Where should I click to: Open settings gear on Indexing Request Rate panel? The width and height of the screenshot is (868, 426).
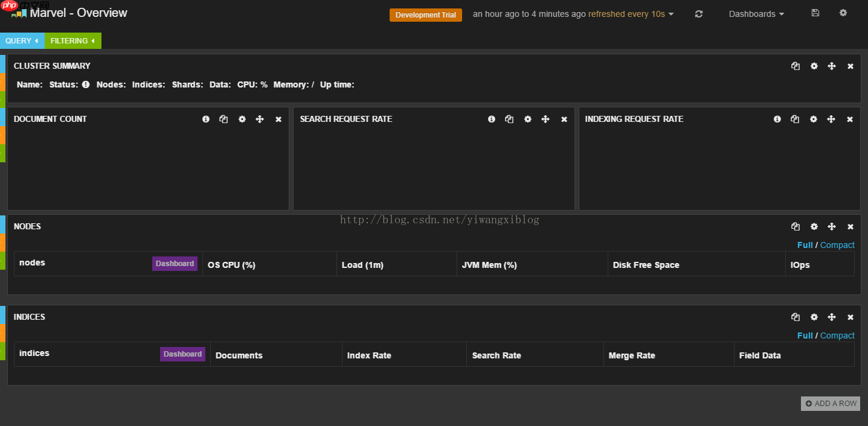(x=814, y=119)
